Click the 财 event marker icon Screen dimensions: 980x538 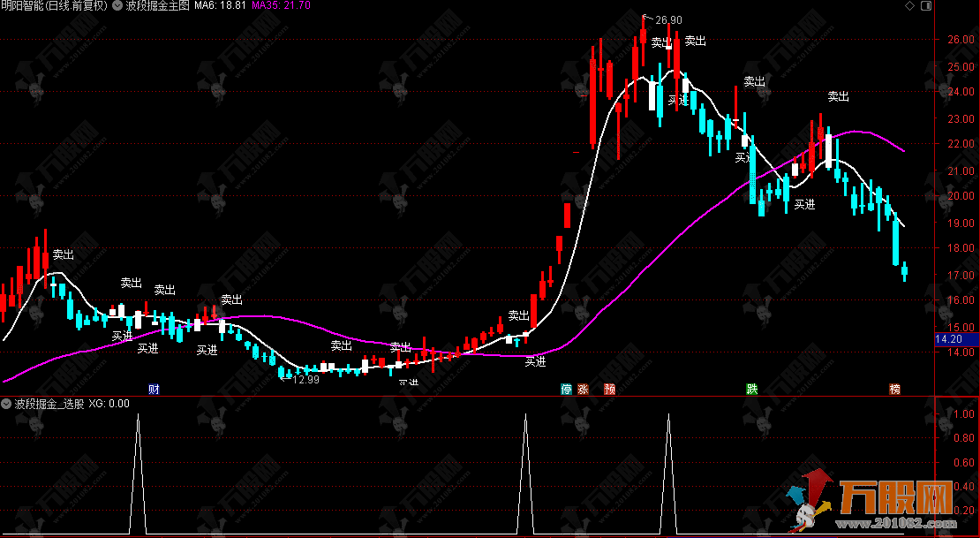pos(154,389)
